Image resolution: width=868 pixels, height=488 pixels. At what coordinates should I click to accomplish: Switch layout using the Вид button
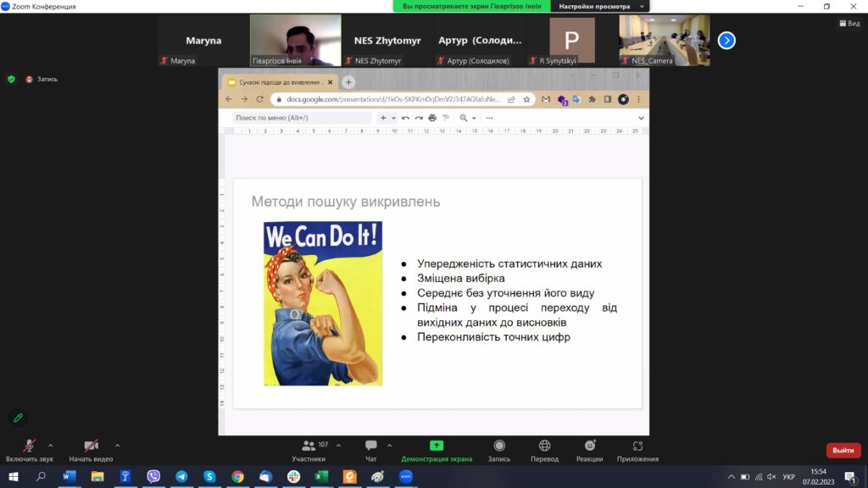coord(849,23)
